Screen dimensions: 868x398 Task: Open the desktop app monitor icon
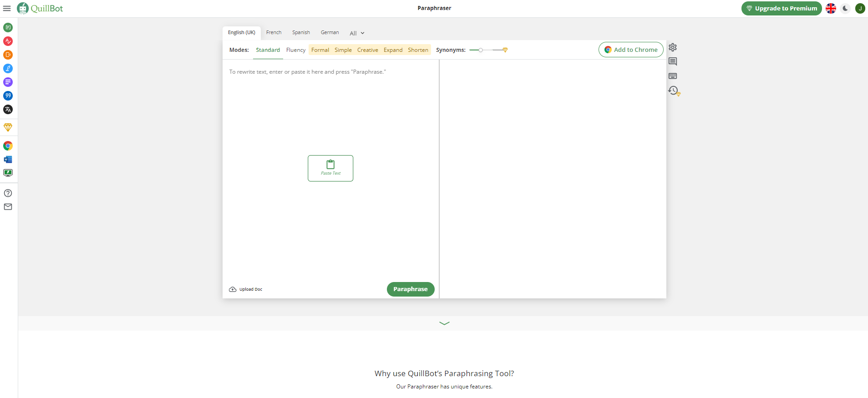tap(8, 173)
